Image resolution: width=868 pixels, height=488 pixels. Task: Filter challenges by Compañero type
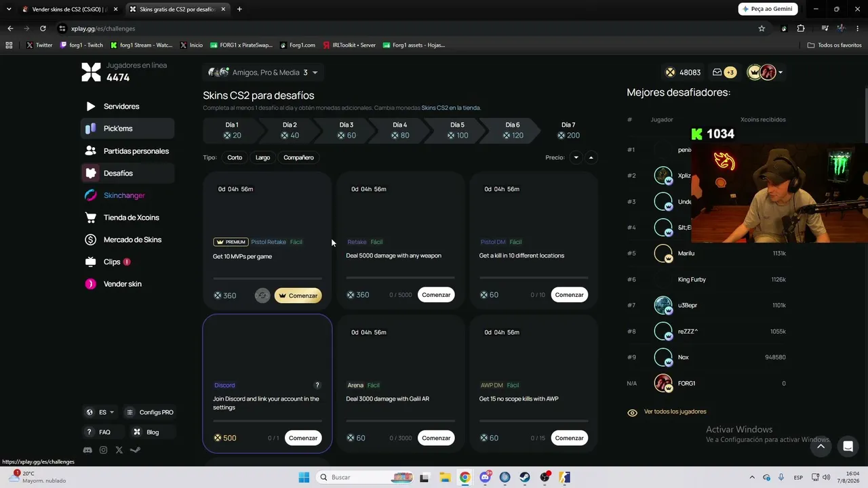pos(298,157)
